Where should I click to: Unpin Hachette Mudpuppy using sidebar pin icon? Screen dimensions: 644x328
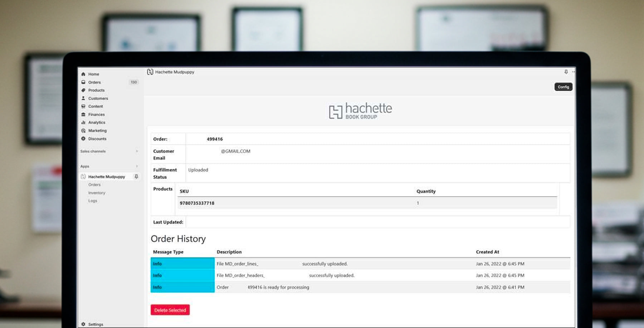click(x=136, y=177)
